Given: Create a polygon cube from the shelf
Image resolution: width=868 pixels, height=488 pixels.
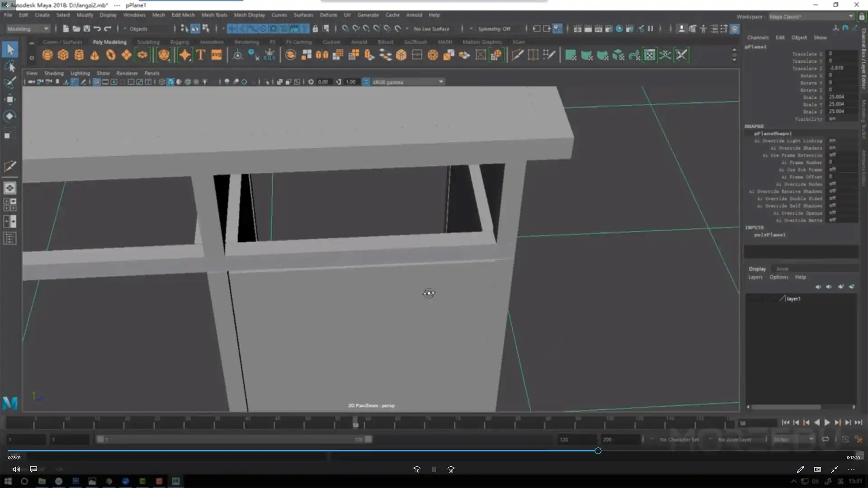Looking at the screenshot, I should 63,55.
